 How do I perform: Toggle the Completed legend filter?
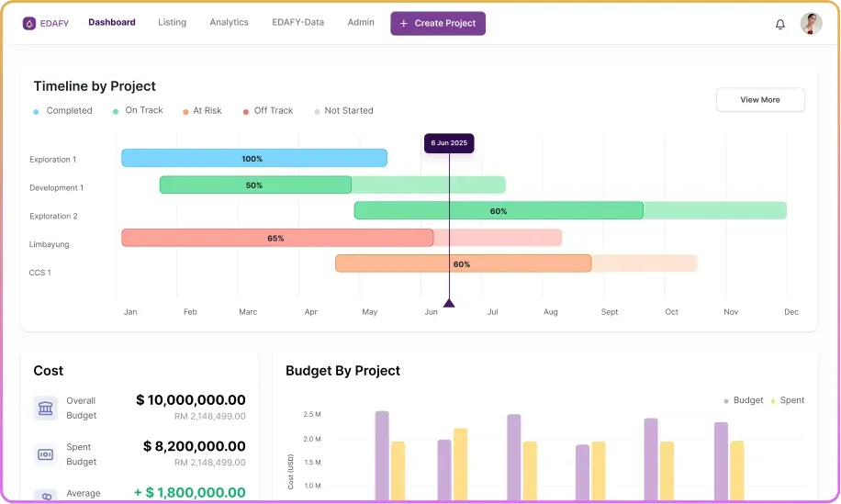[62, 111]
